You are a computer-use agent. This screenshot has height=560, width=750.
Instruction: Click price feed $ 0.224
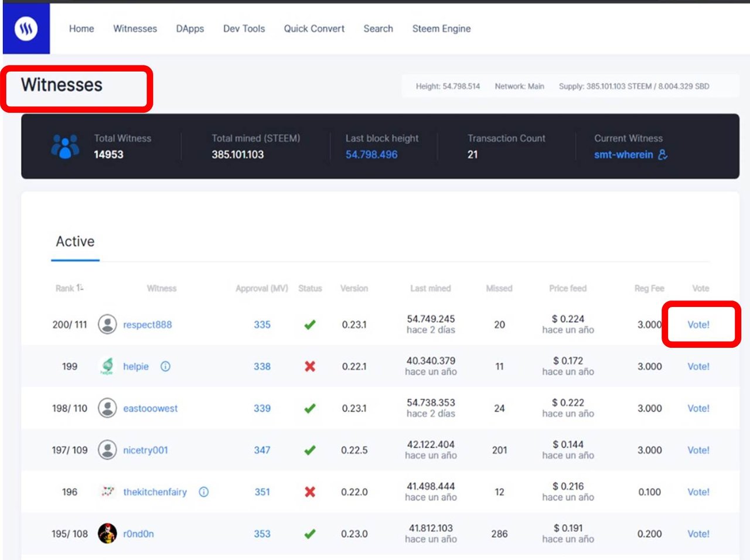568,319
